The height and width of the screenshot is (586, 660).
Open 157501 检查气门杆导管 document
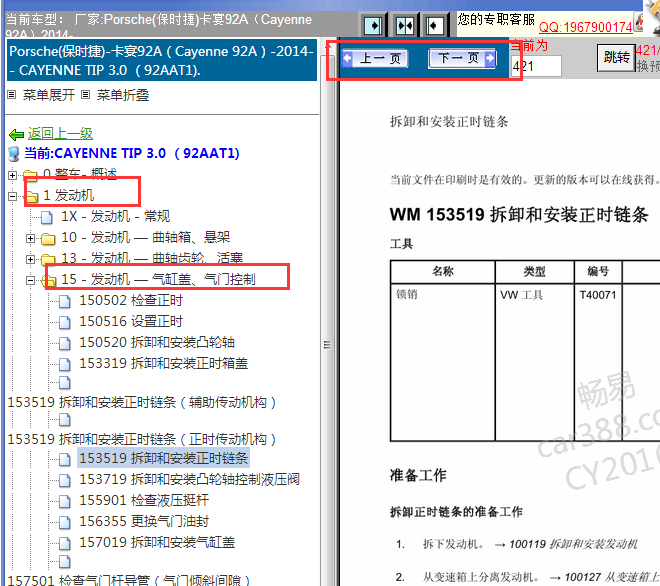pyautogui.click(x=129, y=580)
